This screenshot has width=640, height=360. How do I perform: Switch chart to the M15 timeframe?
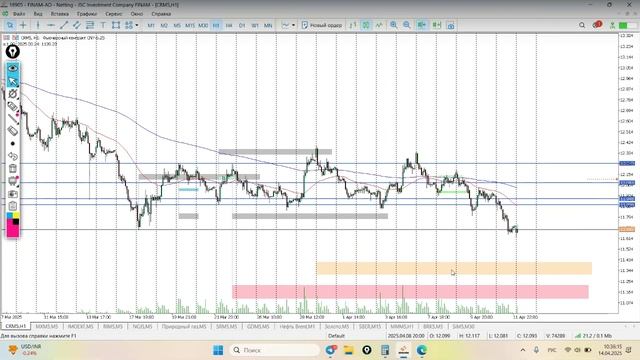point(190,25)
